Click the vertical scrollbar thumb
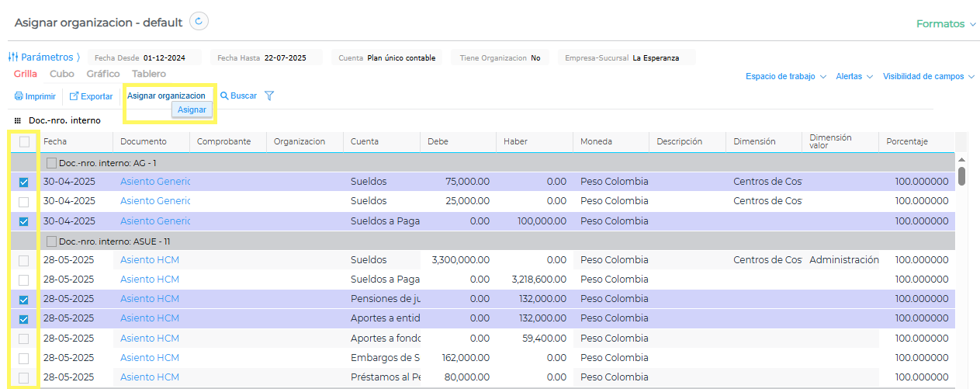 961,176
